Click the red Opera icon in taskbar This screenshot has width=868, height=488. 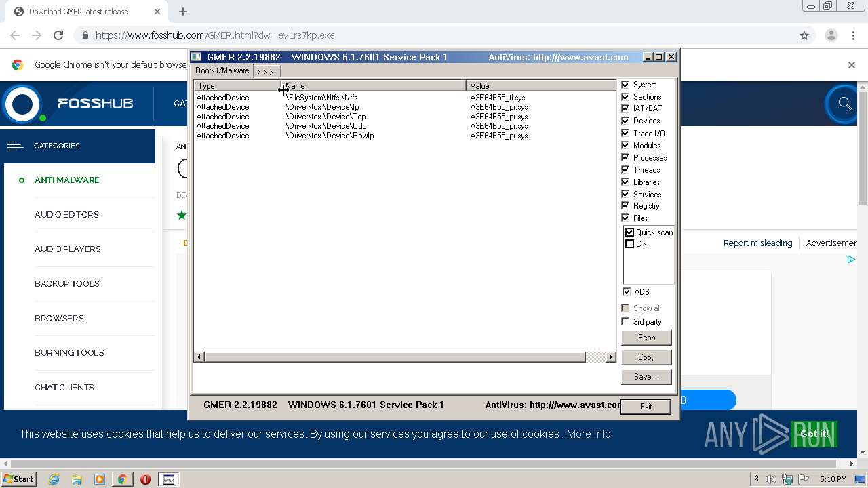coord(145,479)
